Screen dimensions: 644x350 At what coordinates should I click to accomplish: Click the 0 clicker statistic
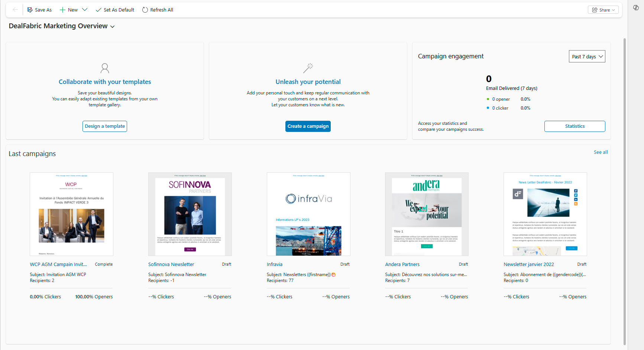click(500, 108)
